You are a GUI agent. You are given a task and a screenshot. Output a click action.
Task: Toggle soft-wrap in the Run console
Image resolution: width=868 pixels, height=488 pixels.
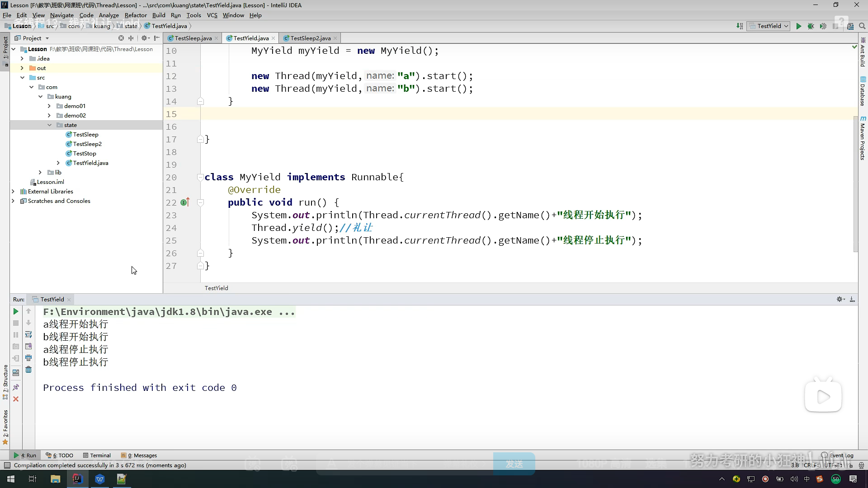28,334
